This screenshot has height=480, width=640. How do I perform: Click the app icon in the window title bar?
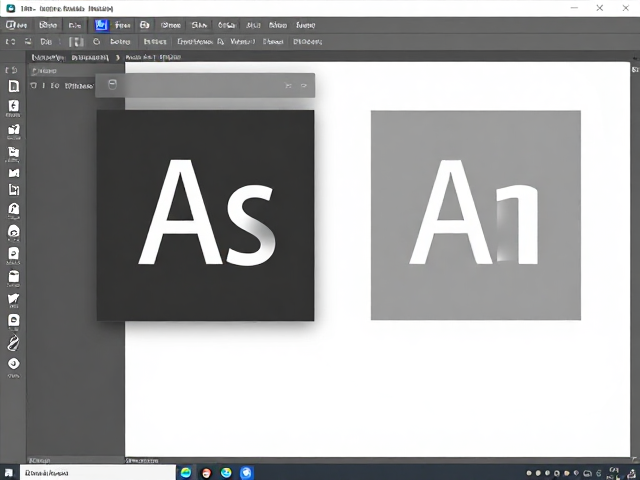[10, 8]
